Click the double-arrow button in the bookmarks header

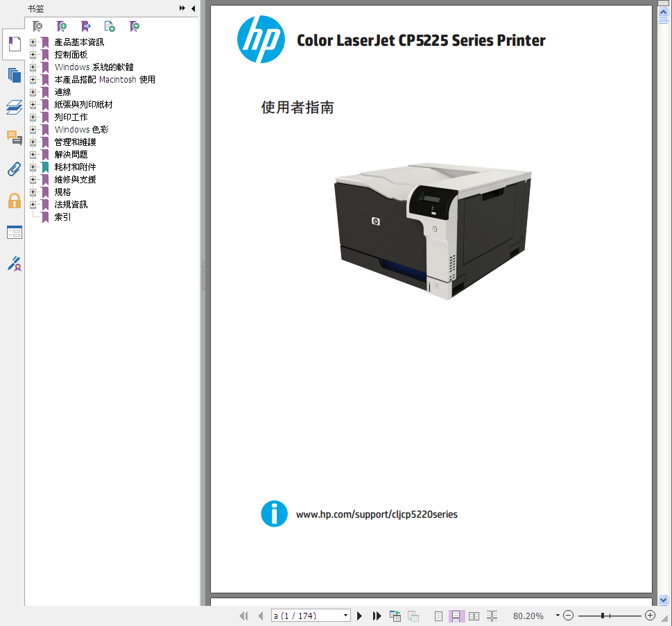(182, 8)
